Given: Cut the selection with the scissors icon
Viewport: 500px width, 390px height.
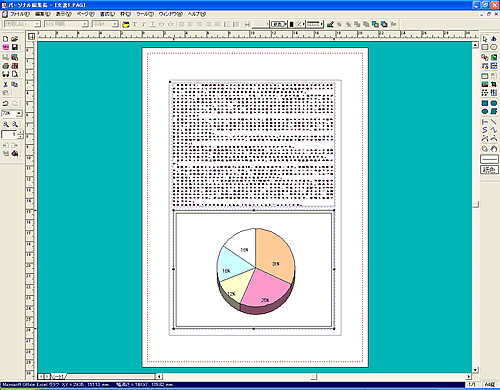Looking at the screenshot, I should click(x=6, y=84).
